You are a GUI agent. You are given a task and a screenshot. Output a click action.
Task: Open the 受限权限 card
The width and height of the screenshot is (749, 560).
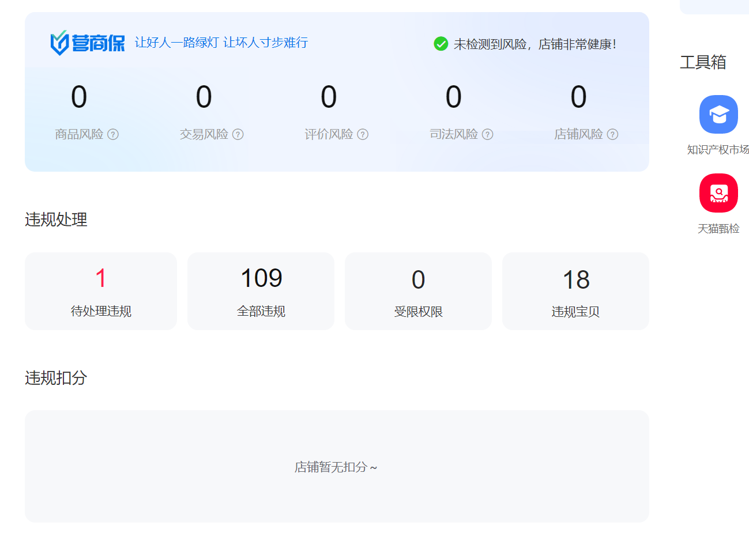(x=418, y=291)
